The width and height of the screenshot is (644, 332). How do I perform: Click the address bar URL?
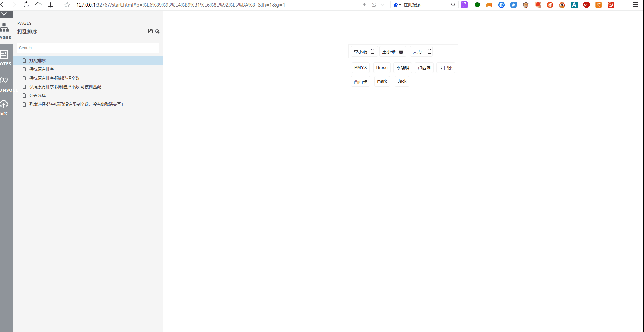click(181, 5)
